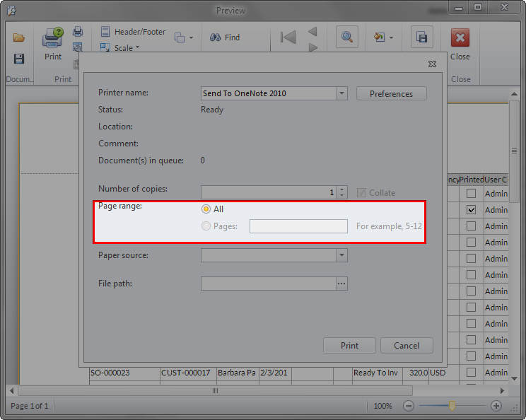Go to first page arrow icon
526x420 pixels.
pyautogui.click(x=288, y=37)
